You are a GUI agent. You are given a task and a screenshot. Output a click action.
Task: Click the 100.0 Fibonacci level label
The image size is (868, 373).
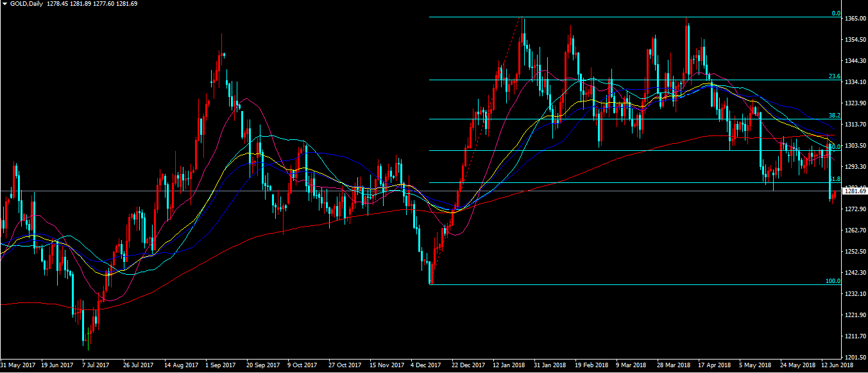click(833, 281)
